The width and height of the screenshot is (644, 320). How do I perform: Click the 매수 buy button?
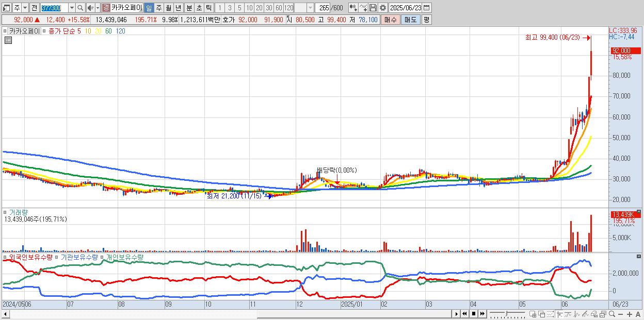(390, 20)
